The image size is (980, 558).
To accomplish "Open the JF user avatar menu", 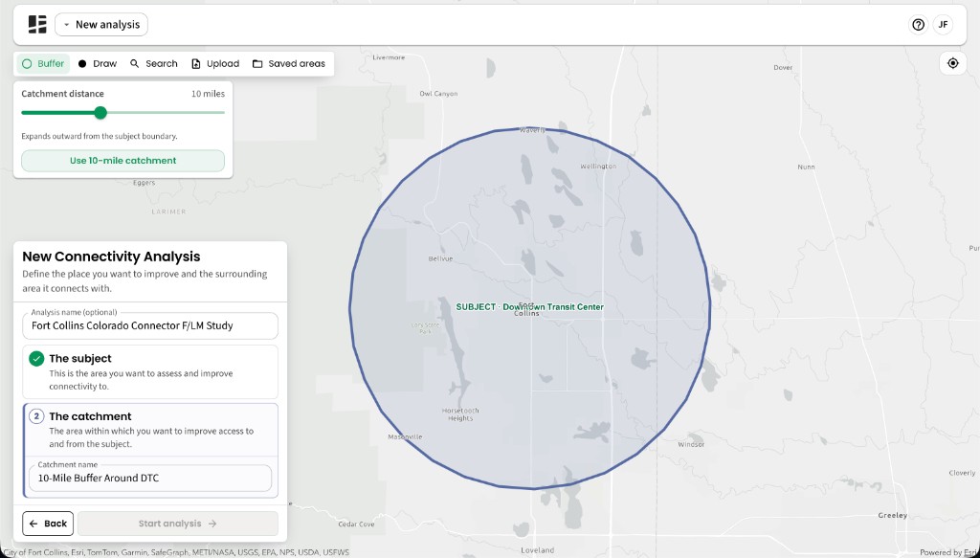I will (x=943, y=24).
